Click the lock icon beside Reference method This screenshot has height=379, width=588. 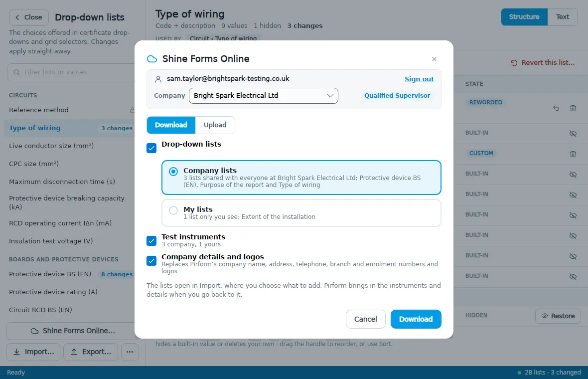tap(133, 110)
